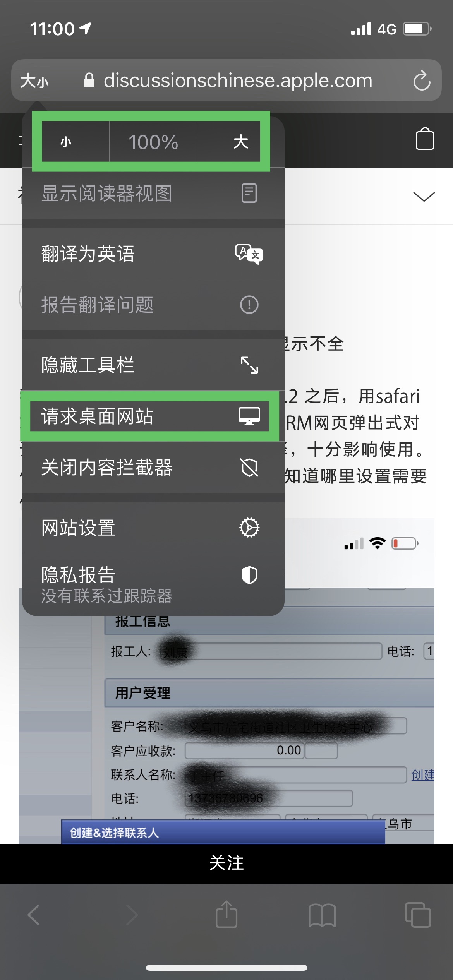Go back with left chevron
This screenshot has width=453, height=980.
tap(34, 915)
